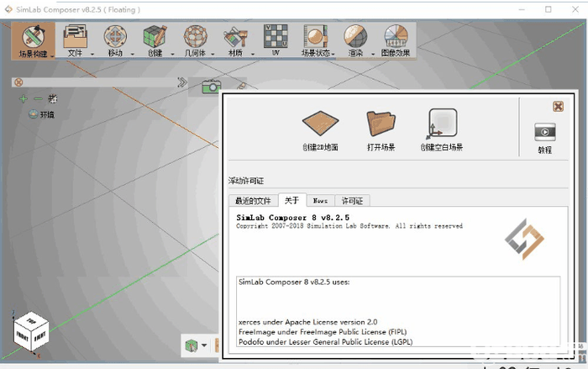Click the SimLab logo in About tab
This screenshot has height=369, width=588.
coord(524,240)
